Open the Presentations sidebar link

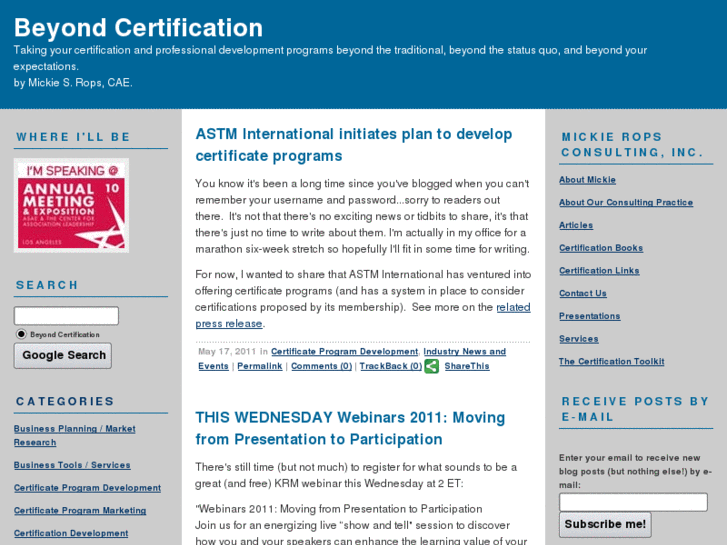589,316
